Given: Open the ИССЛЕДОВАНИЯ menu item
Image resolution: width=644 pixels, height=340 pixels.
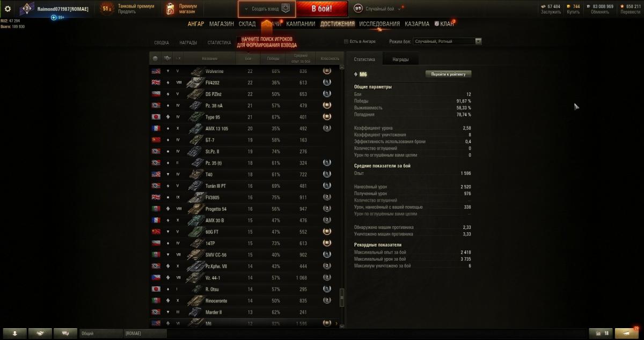Looking at the screenshot, I should coord(379,24).
